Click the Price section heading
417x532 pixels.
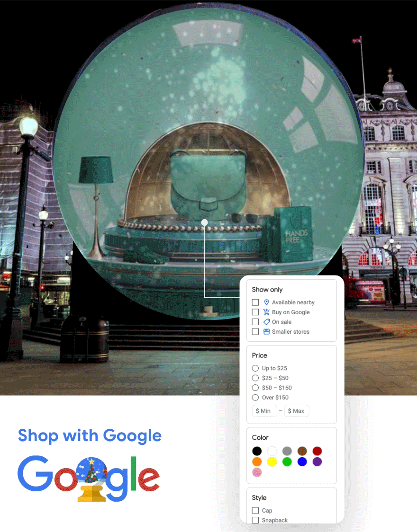point(259,355)
